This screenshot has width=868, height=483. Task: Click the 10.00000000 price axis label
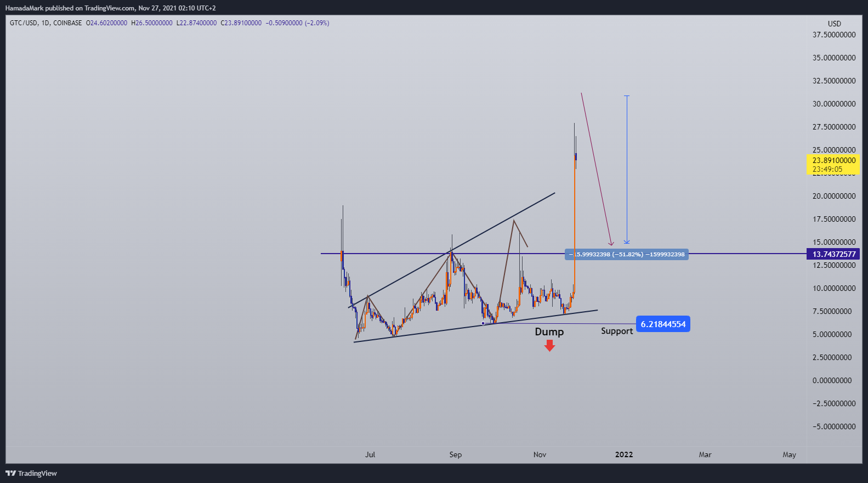click(x=834, y=288)
